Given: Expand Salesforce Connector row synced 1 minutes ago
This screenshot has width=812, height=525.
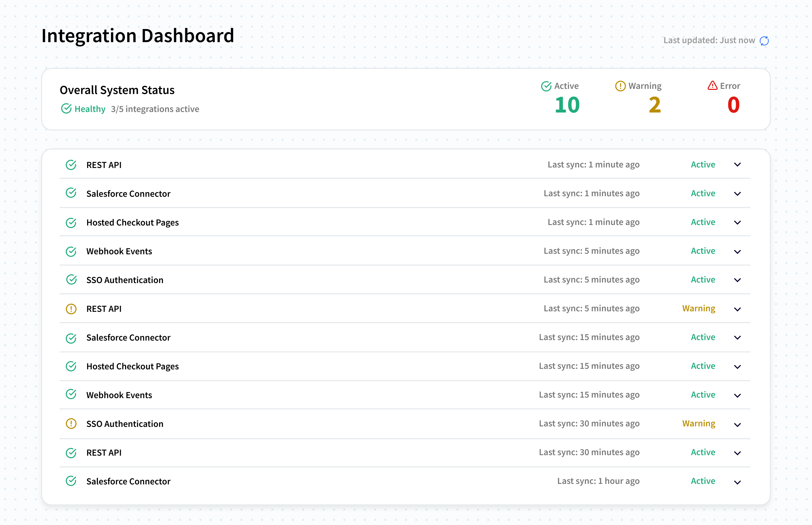Looking at the screenshot, I should pos(737,194).
